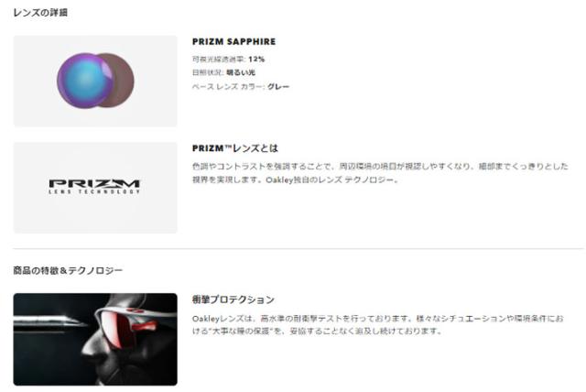Click the 商品の特徴＆テクノロジー section title

(68, 270)
